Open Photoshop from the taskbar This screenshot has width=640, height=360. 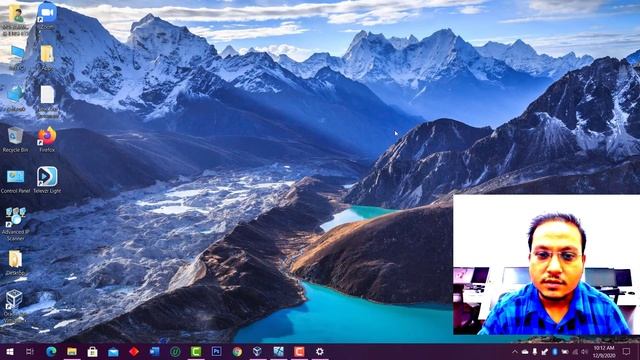coord(216,351)
